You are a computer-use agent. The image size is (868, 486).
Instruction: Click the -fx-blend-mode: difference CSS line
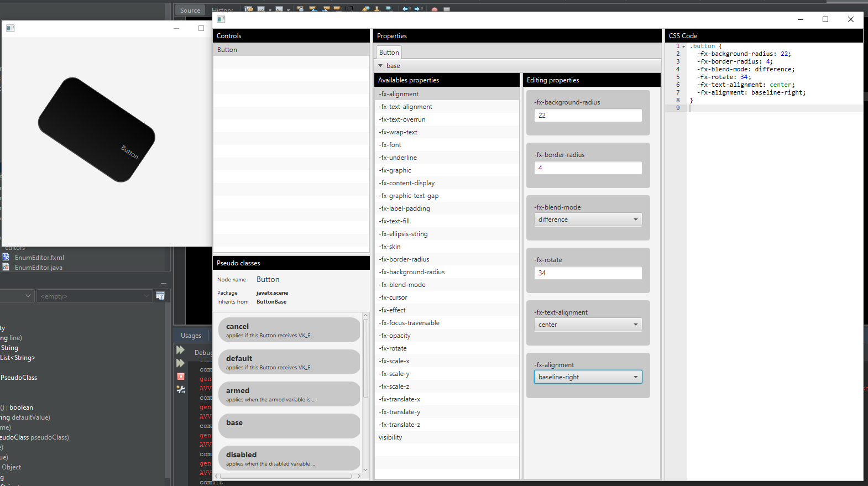tap(746, 70)
